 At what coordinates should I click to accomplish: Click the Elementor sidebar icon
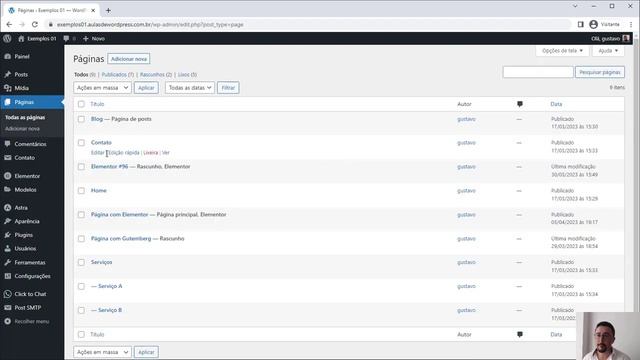[x=8, y=176]
